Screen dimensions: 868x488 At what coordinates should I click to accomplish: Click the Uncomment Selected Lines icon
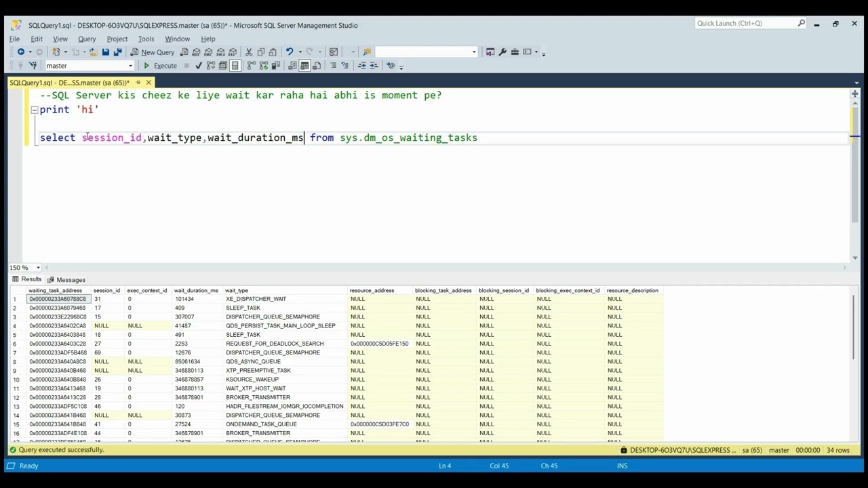344,65
